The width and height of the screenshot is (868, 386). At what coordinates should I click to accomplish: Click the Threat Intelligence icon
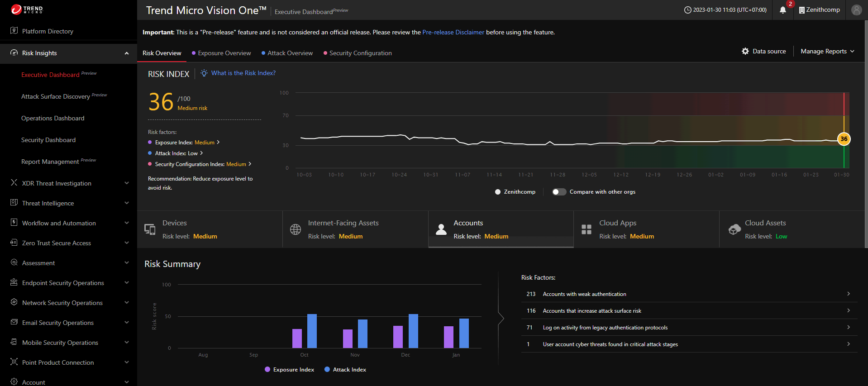point(14,203)
